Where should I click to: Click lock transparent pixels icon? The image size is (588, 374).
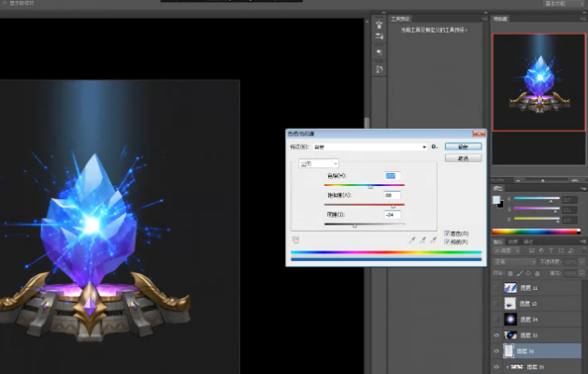(x=510, y=273)
